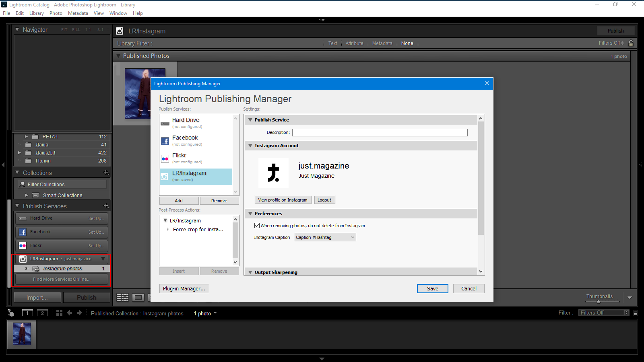Image resolution: width=644 pixels, height=362 pixels.
Task: Click the Hard Drive icon in Publishing Manager list
Action: tap(165, 123)
